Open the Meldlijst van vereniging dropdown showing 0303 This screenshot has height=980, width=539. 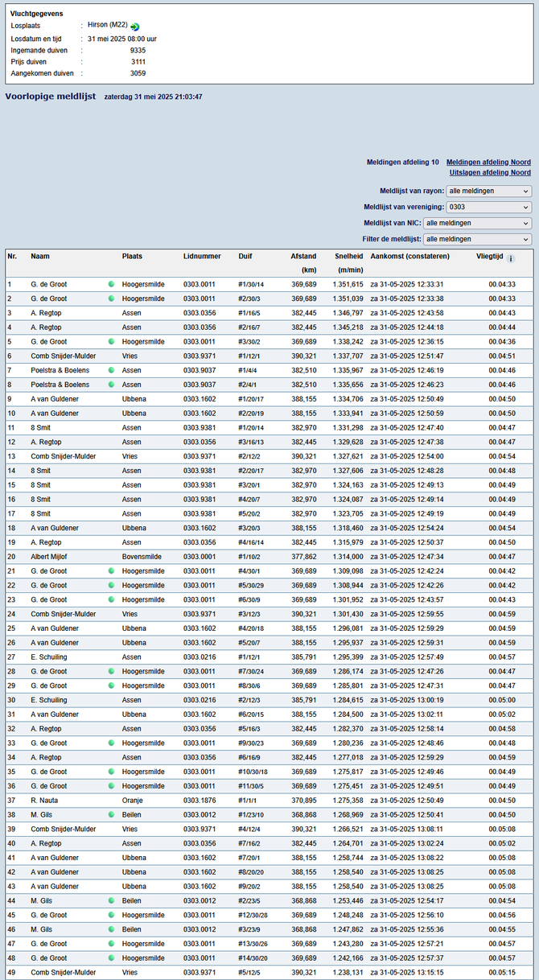489,207
